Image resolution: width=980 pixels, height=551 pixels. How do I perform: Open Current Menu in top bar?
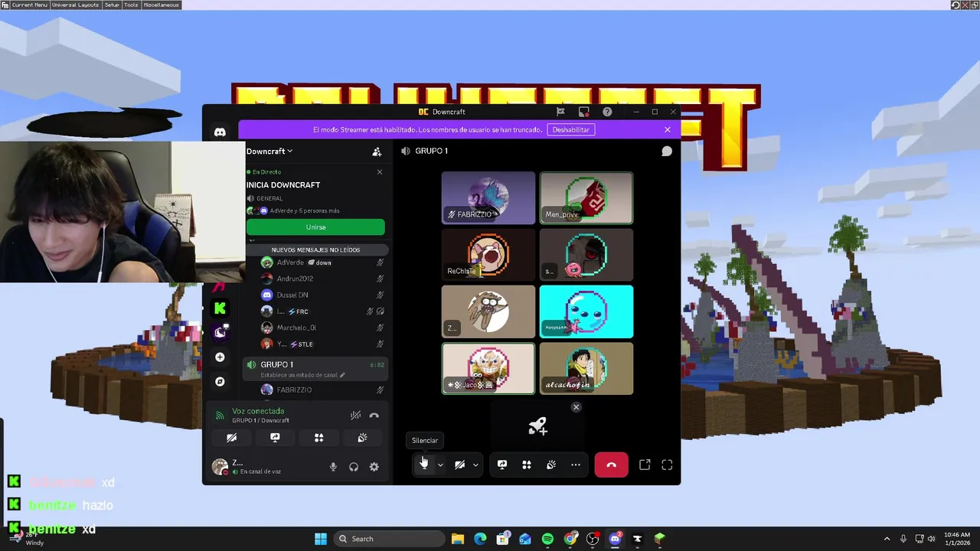(30, 5)
